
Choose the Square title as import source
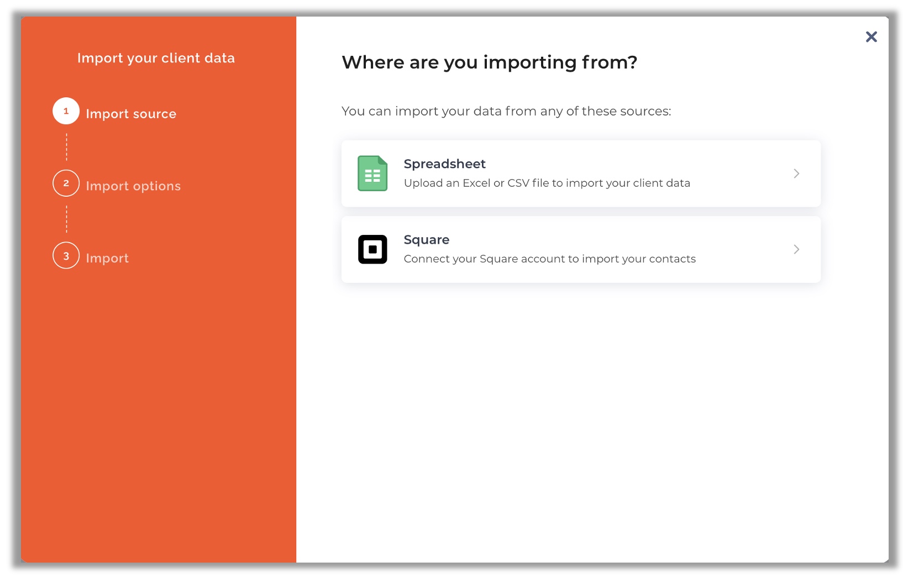[x=426, y=240]
